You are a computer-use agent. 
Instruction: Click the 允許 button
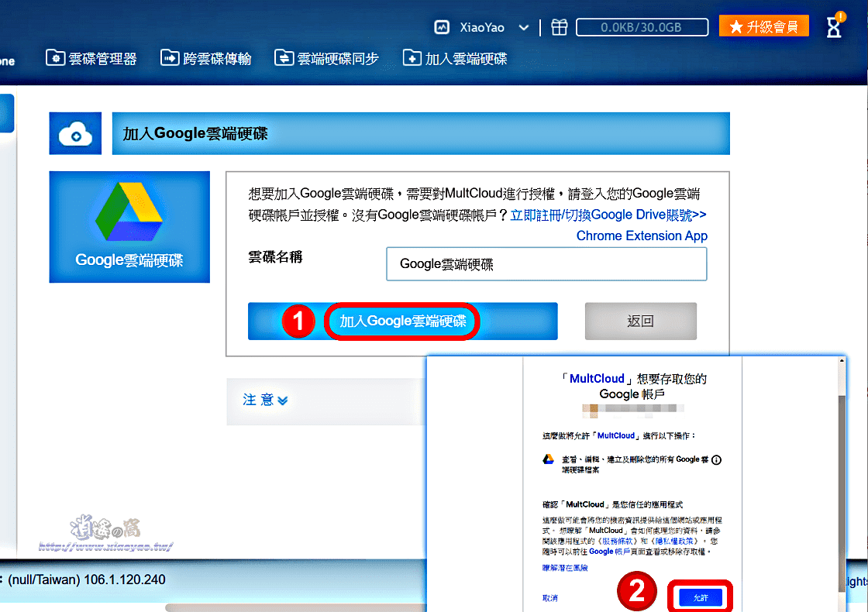coord(701,597)
